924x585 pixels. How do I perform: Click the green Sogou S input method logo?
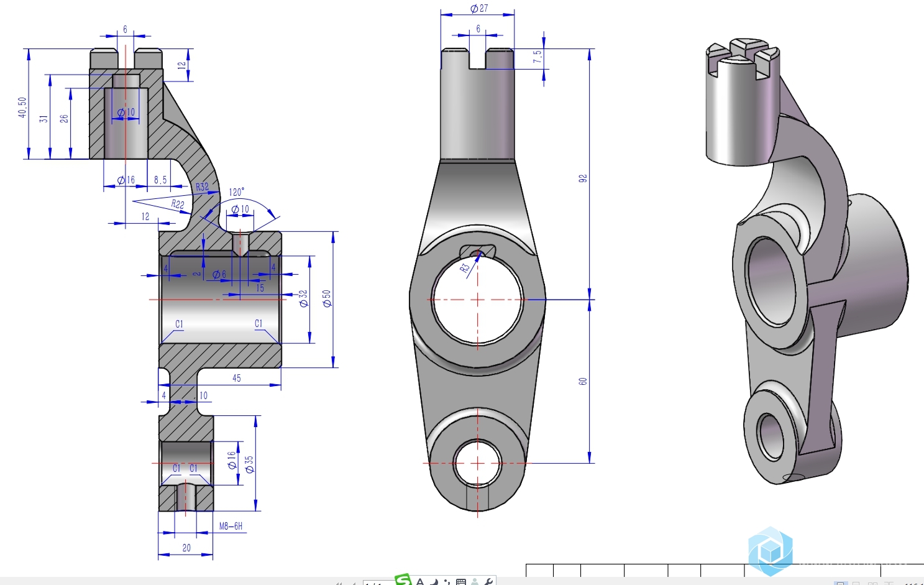(x=403, y=580)
